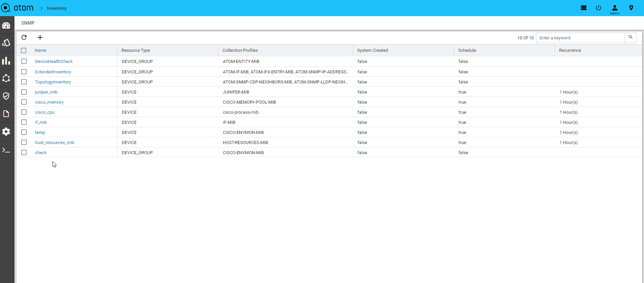The width and height of the screenshot is (644, 283).
Task: Sort by Schedule column header
Action: click(467, 50)
